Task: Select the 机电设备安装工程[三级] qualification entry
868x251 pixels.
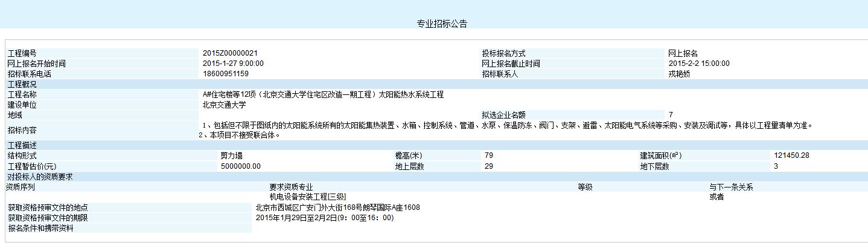Action: (x=308, y=197)
